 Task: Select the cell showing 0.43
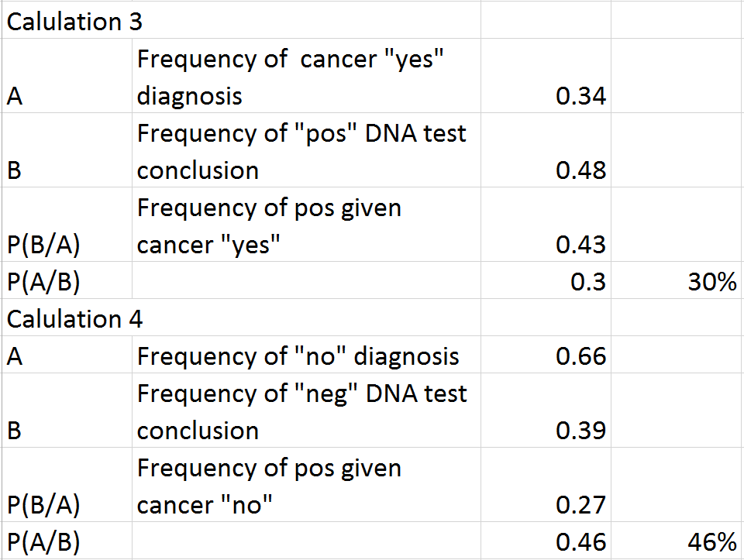pos(580,245)
